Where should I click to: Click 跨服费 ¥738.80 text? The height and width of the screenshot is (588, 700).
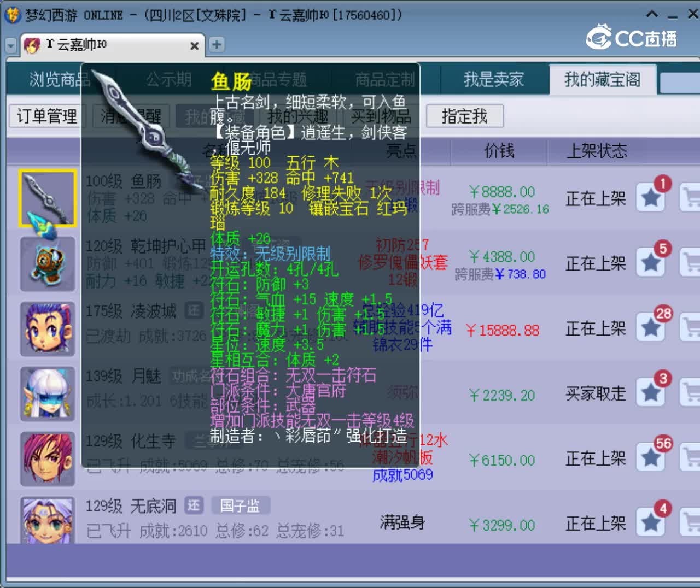click(x=500, y=274)
